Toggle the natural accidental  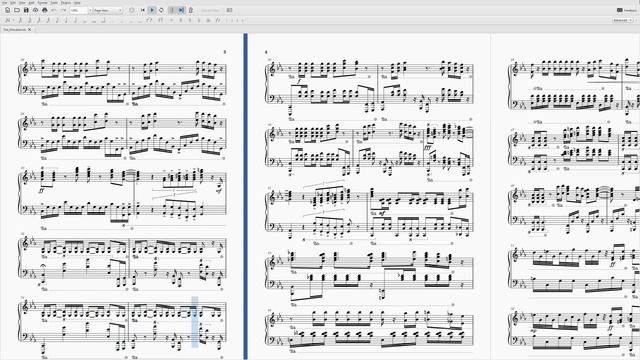click(190, 20)
